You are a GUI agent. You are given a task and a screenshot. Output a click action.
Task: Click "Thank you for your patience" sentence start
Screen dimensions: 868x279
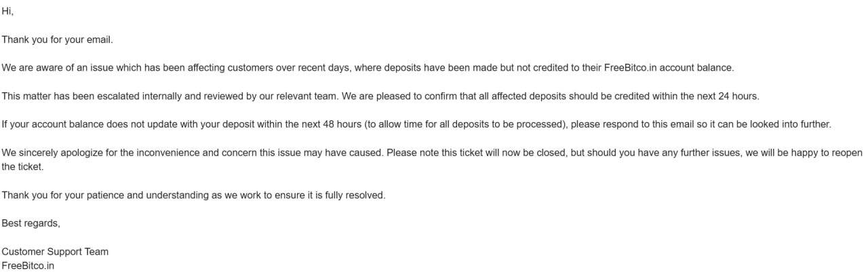(64, 195)
